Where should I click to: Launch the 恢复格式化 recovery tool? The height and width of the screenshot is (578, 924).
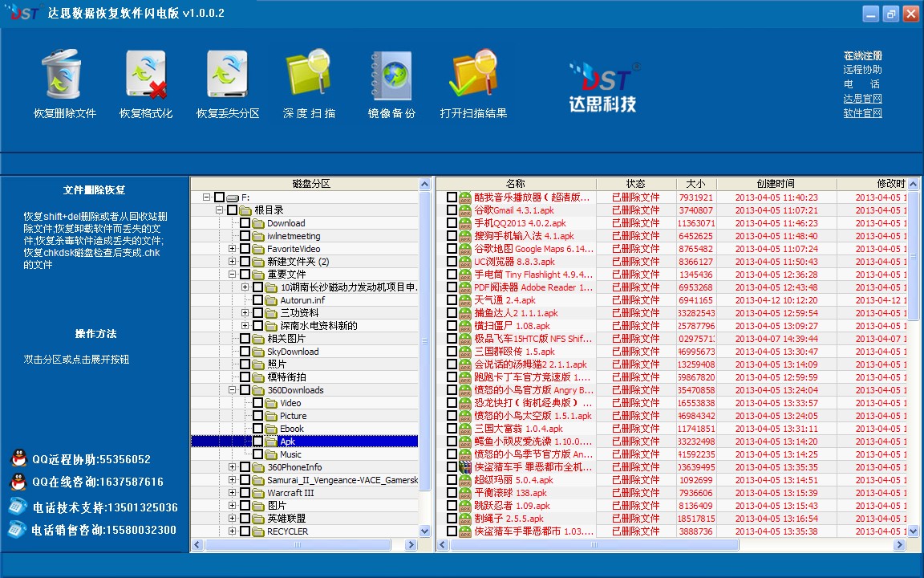(145, 83)
